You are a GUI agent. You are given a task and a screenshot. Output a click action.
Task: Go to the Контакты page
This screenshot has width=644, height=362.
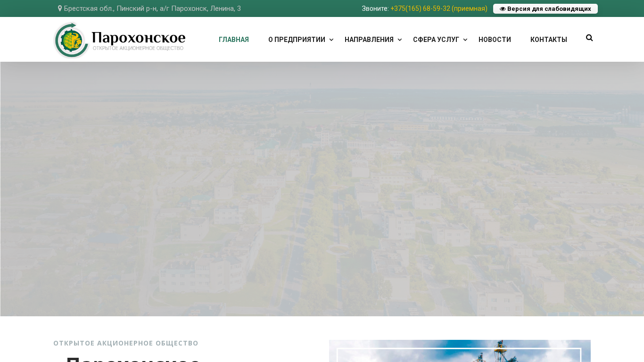[549, 40]
